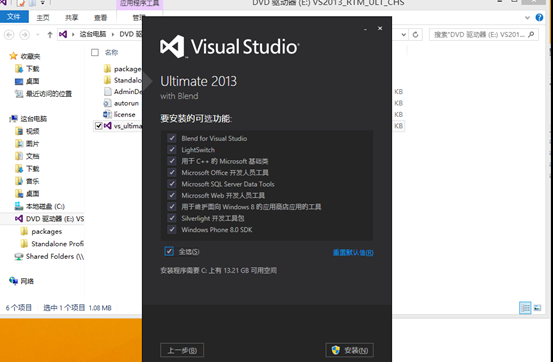Select the license document file
Image resolution: width=553 pixels, height=362 pixels.
[x=124, y=114]
